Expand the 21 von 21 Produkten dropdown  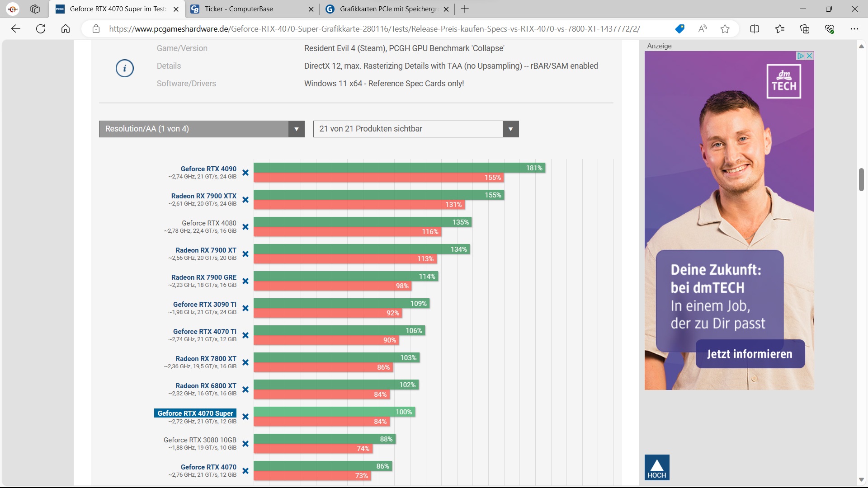(x=416, y=129)
